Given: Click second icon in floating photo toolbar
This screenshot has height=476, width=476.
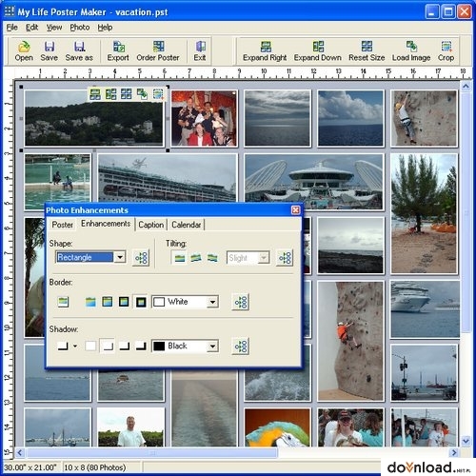Looking at the screenshot, I should click(x=110, y=94).
